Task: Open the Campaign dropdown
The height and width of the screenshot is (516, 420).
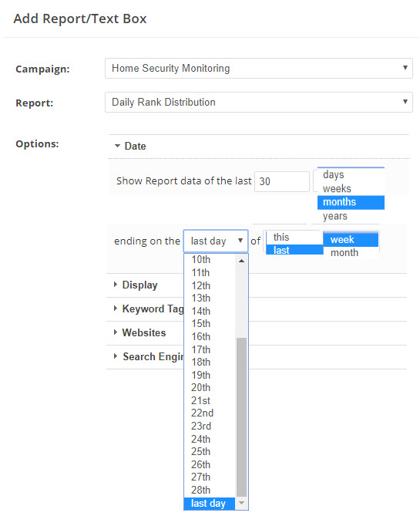Action: click(x=258, y=69)
